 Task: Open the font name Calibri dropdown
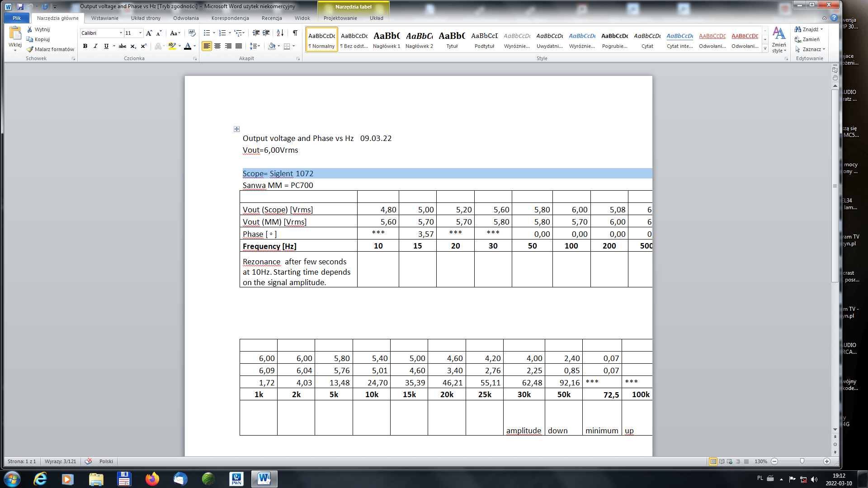pyautogui.click(x=121, y=33)
